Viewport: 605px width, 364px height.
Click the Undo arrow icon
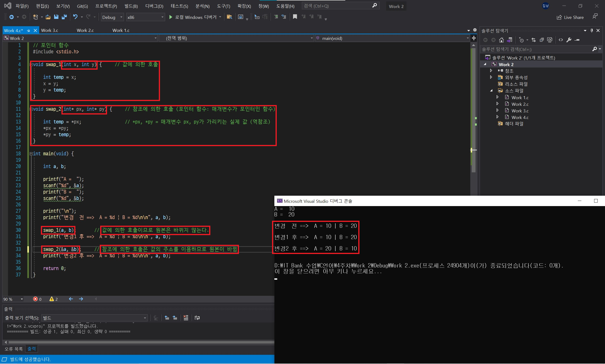(x=75, y=17)
